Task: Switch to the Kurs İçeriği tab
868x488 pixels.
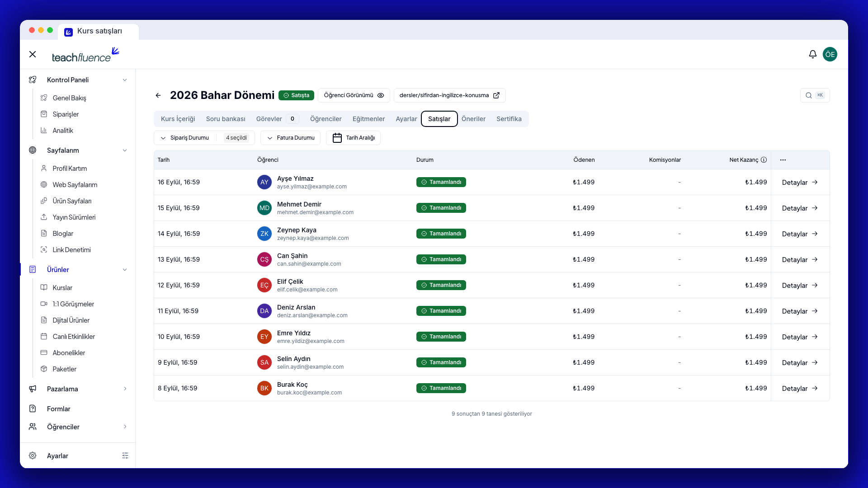Action: point(178,119)
